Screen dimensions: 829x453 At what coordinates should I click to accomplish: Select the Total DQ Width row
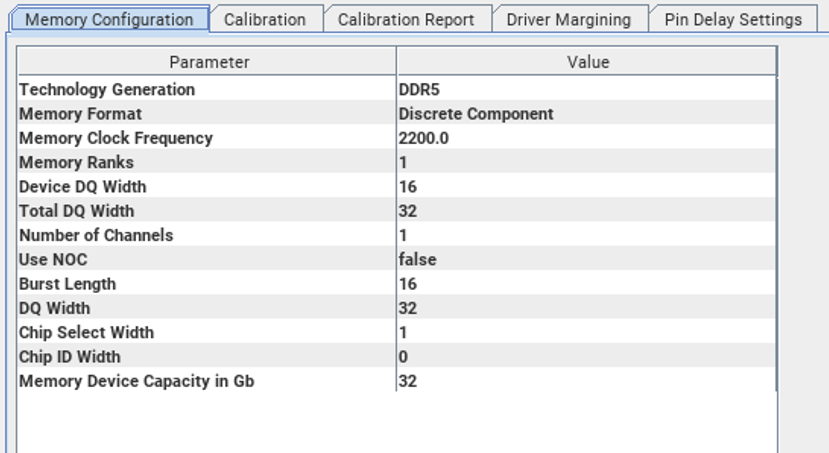[x=76, y=211]
